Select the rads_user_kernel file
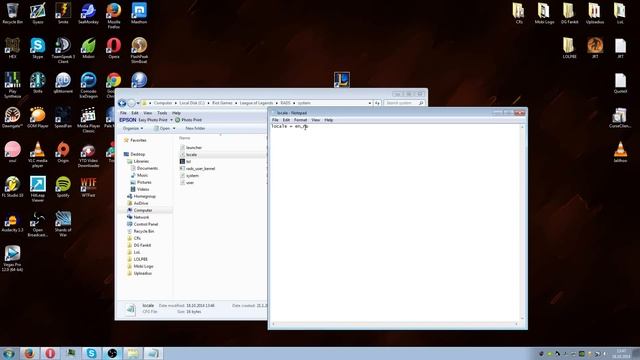 [200, 169]
